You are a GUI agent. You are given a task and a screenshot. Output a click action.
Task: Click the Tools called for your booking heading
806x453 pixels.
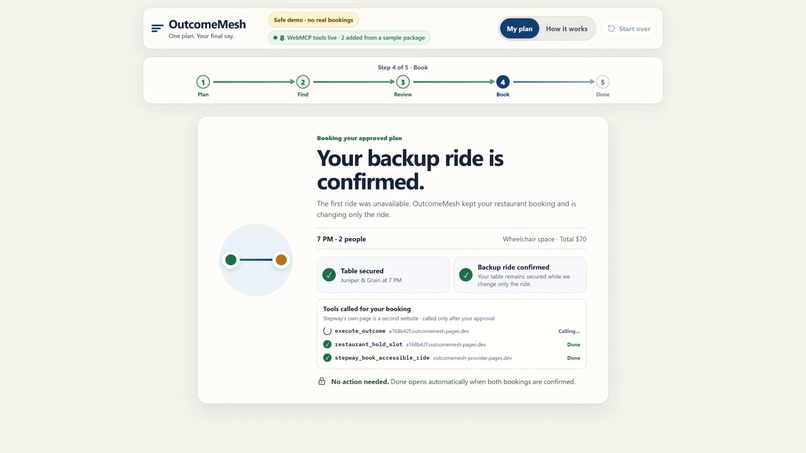pyautogui.click(x=367, y=309)
